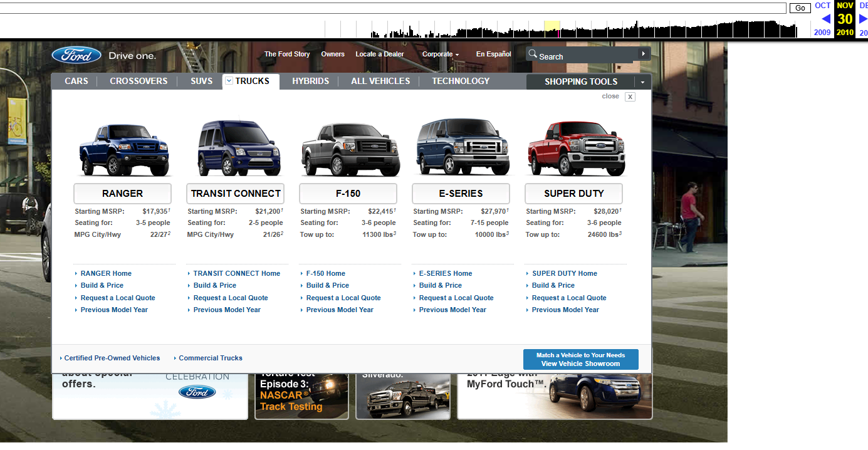Expand the Corporate menu

[441, 55]
